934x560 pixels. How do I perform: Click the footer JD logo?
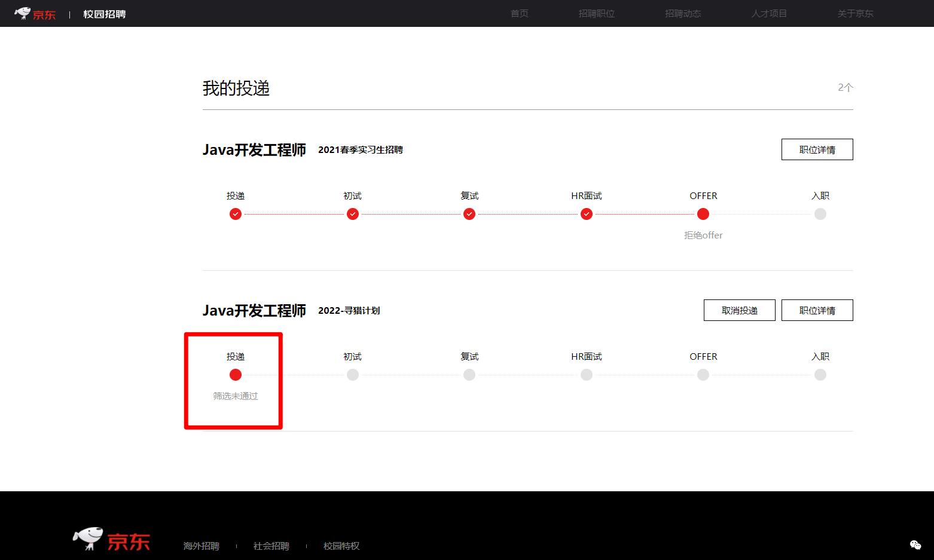tap(111, 539)
